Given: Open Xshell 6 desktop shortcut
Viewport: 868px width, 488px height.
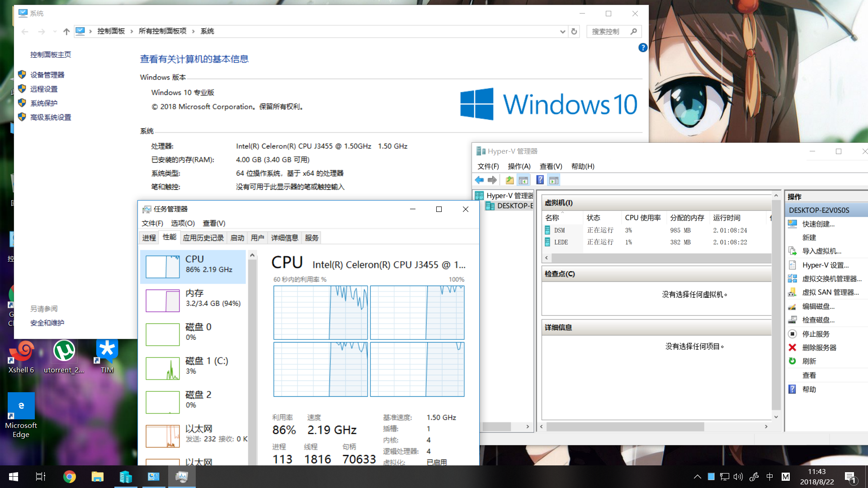Looking at the screenshot, I should click(21, 357).
